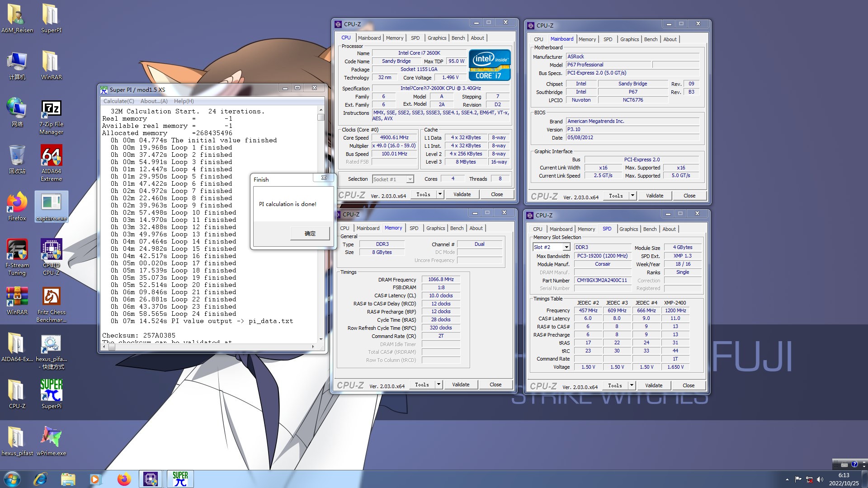Screen dimensions: 868x488
Task: Open SPD tab in Memory window
Action: point(414,228)
